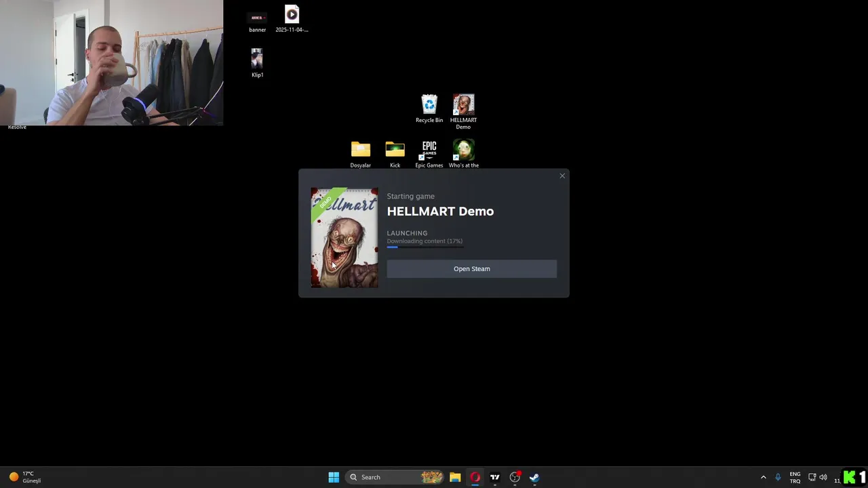The height and width of the screenshot is (488, 868).
Task: Select the Who's at the door shortcut
Action: pos(464,154)
